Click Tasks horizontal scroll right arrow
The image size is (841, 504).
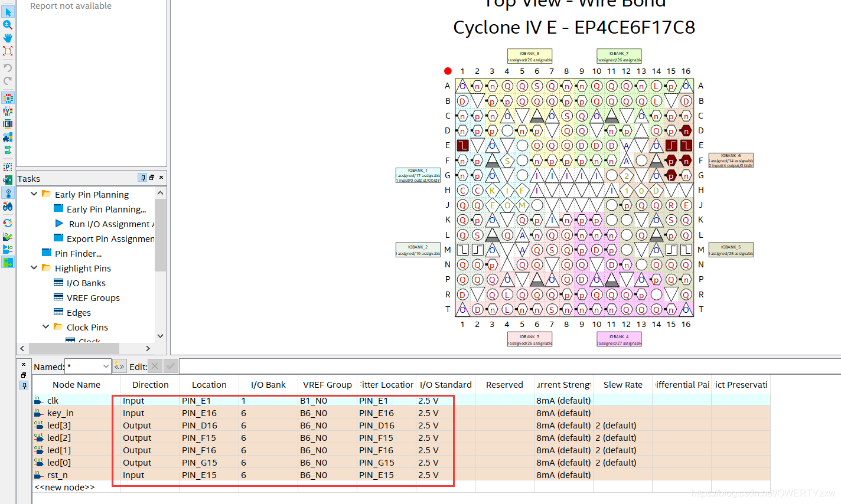click(x=148, y=348)
